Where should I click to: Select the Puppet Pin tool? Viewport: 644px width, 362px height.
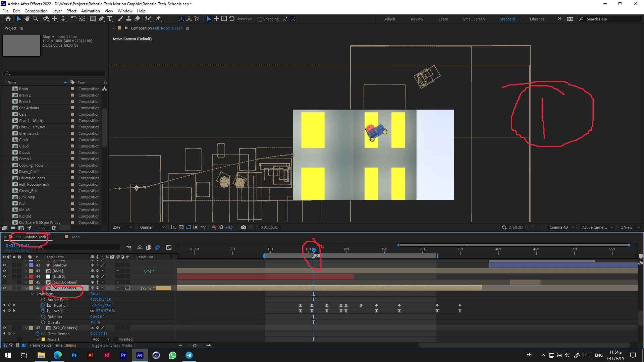tap(158, 19)
